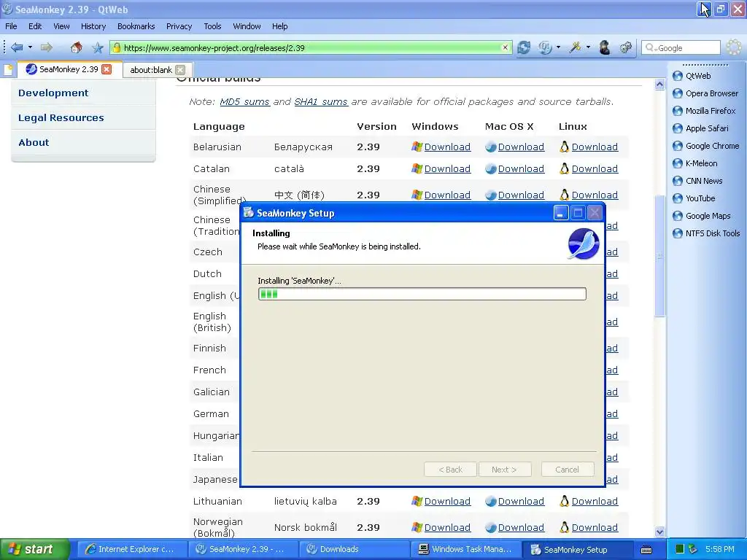The image size is (747, 560).
Task: Open dropdown next to wand icon
Action: [588, 47]
